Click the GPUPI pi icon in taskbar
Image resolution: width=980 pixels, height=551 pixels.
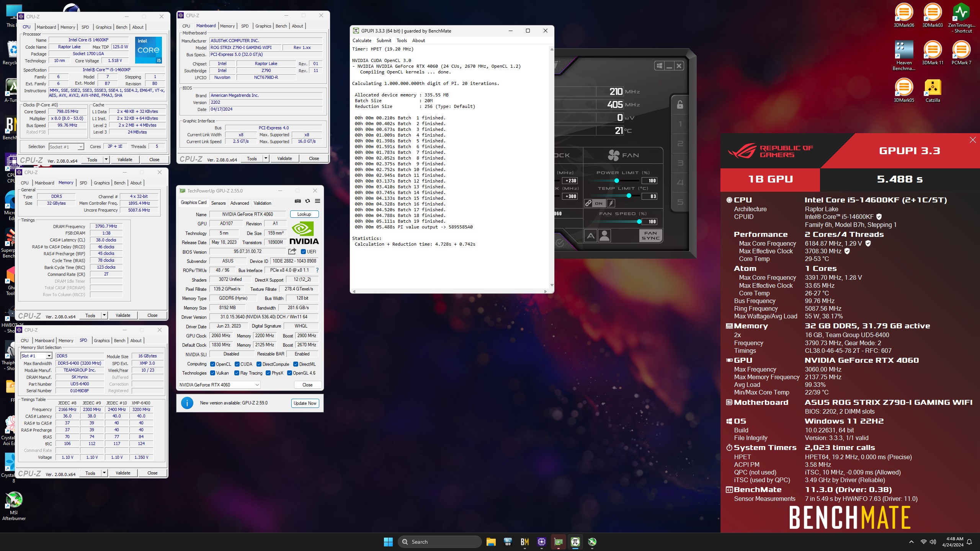575,542
